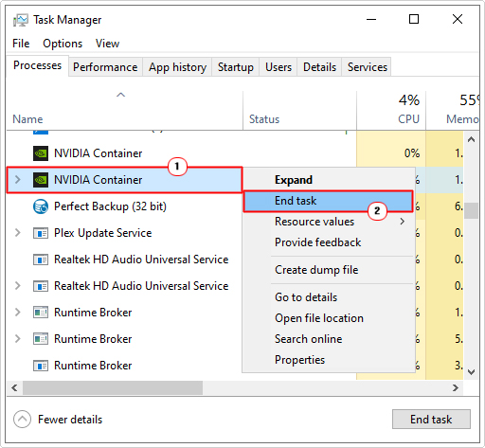485x448 pixels.
Task: Click the horizontal scrollbar thumb
Action: (x=113, y=387)
